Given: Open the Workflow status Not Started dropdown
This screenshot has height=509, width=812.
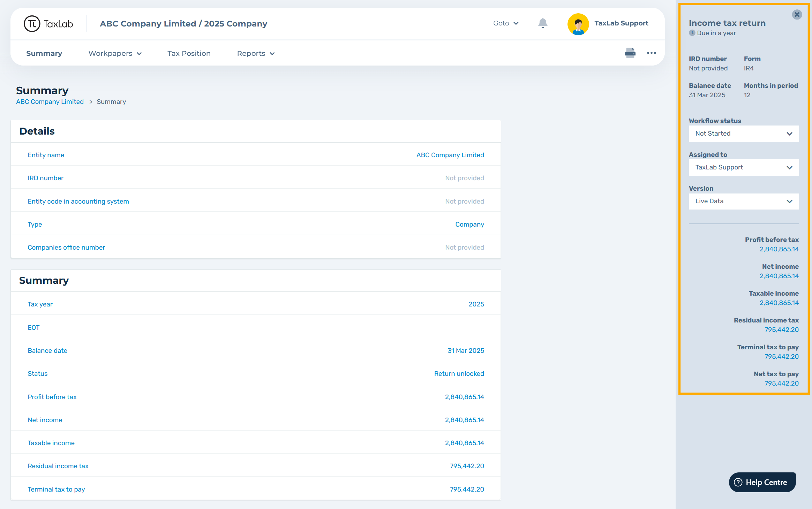Looking at the screenshot, I should (x=744, y=134).
